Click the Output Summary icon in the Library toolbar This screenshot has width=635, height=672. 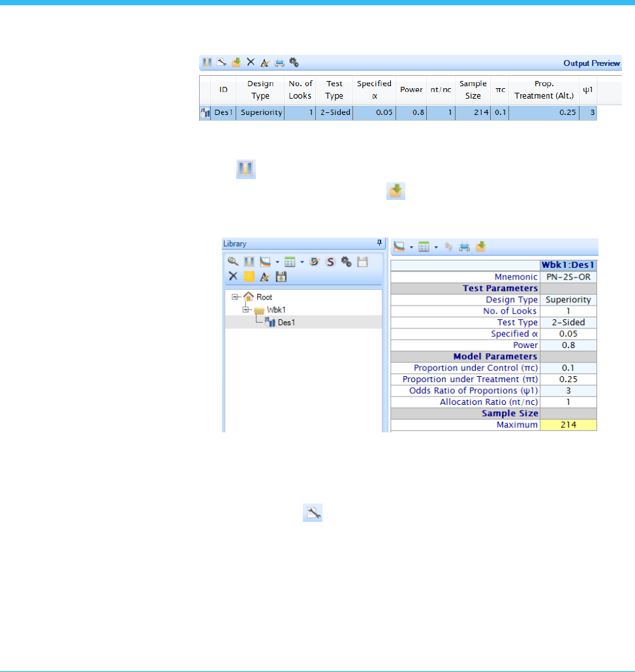[249, 261]
